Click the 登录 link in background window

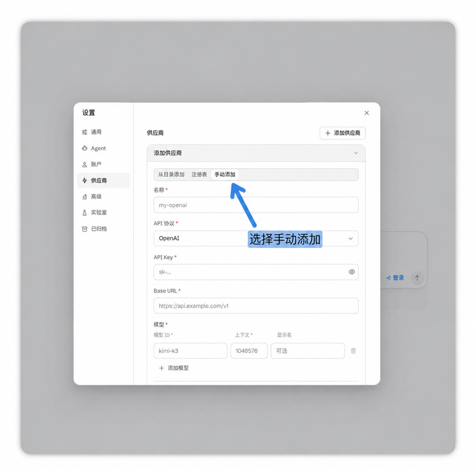point(395,278)
